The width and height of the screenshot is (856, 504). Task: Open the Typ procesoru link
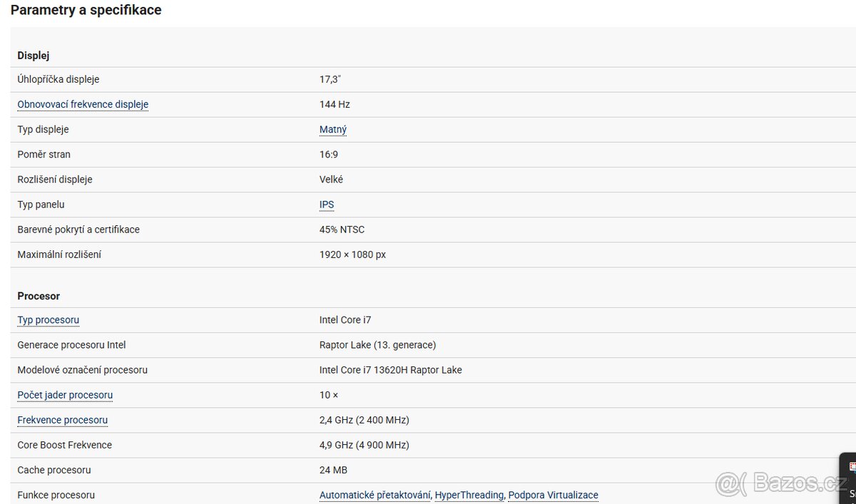coord(49,320)
